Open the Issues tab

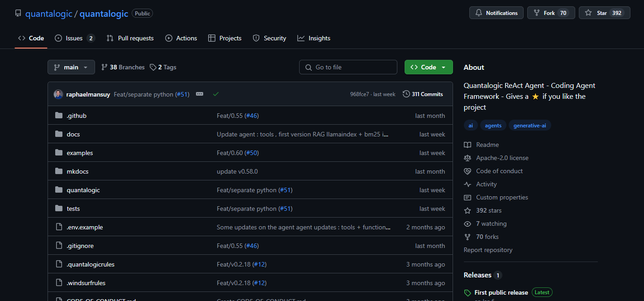(x=75, y=38)
